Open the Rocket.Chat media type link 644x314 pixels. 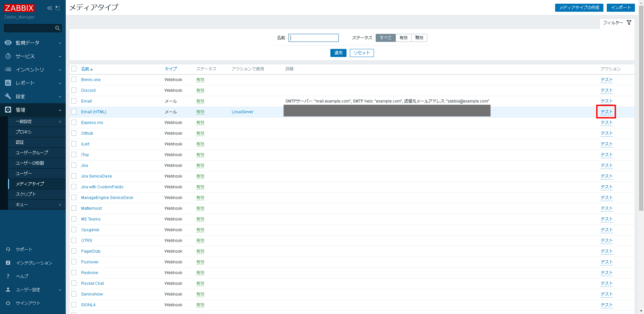tap(92, 284)
